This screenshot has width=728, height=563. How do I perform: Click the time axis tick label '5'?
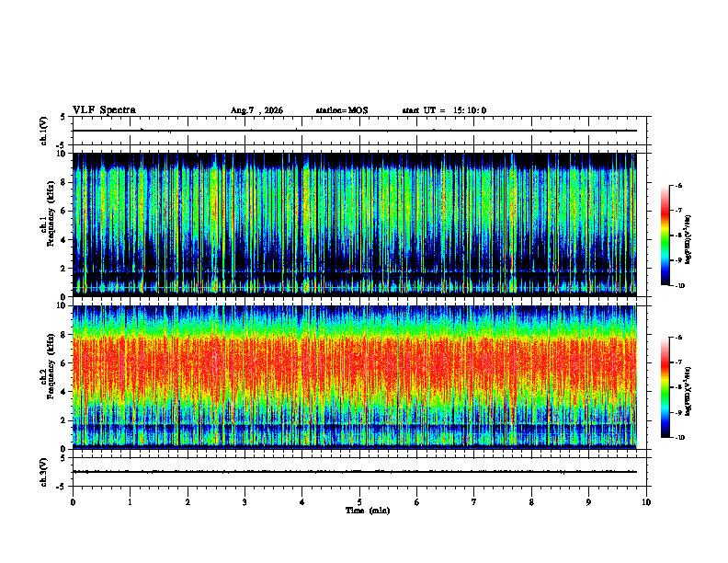tap(359, 502)
